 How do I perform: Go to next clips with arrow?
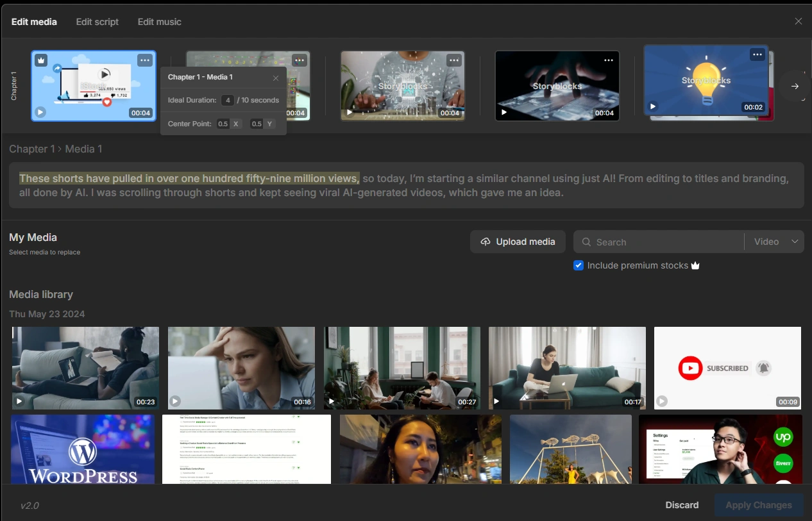click(795, 86)
